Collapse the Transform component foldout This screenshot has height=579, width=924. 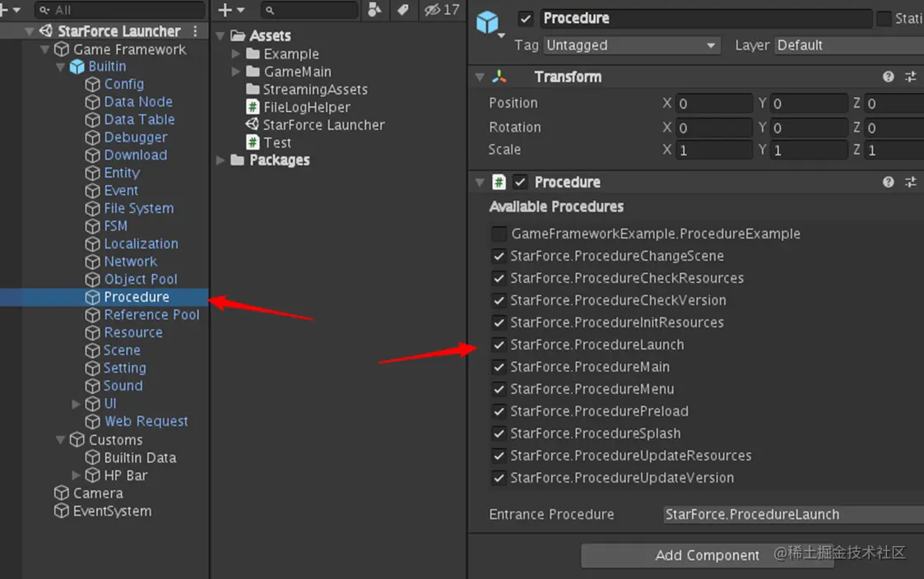480,77
